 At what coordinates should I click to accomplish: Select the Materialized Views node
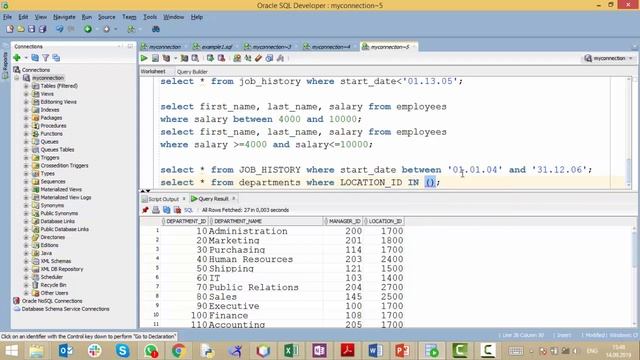click(61, 189)
